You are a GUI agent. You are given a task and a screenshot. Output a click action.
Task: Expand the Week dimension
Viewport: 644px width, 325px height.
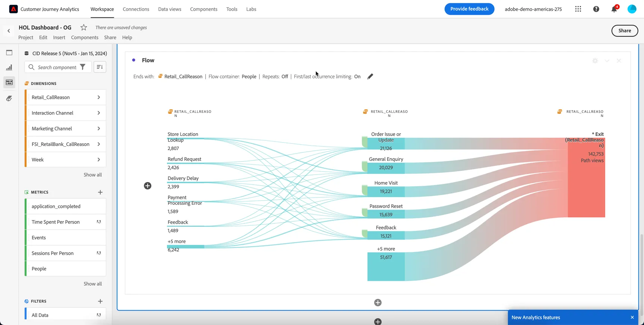point(99,160)
